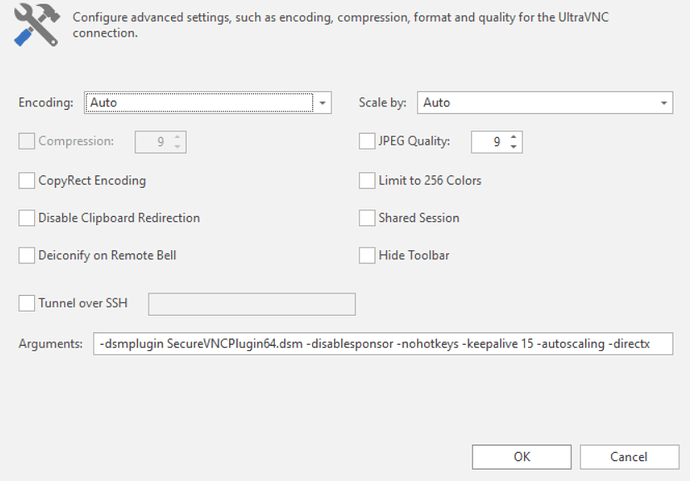690x481 pixels.
Task: Click the Tunnel over SSH text field
Action: point(252,302)
